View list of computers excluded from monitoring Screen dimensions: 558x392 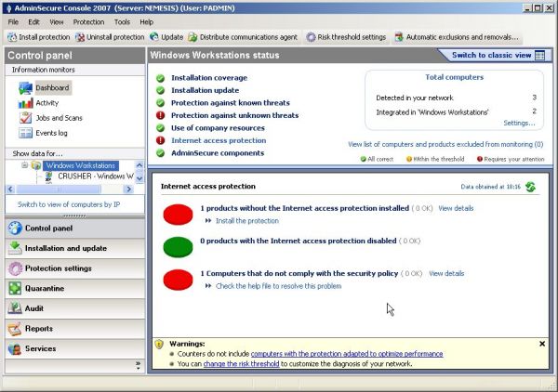pyautogui.click(x=445, y=144)
